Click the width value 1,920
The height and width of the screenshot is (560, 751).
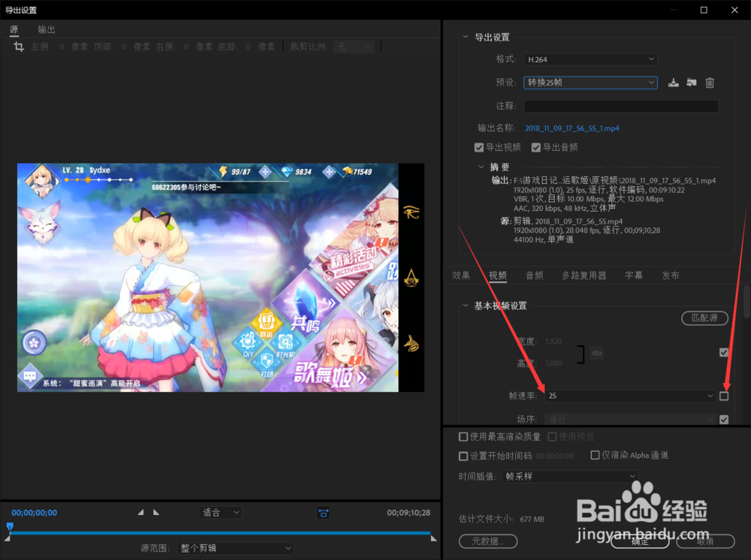[553, 342]
